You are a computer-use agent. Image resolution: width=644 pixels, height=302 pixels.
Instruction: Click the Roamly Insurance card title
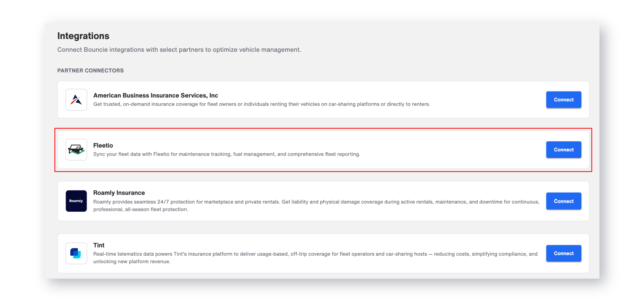tap(119, 193)
